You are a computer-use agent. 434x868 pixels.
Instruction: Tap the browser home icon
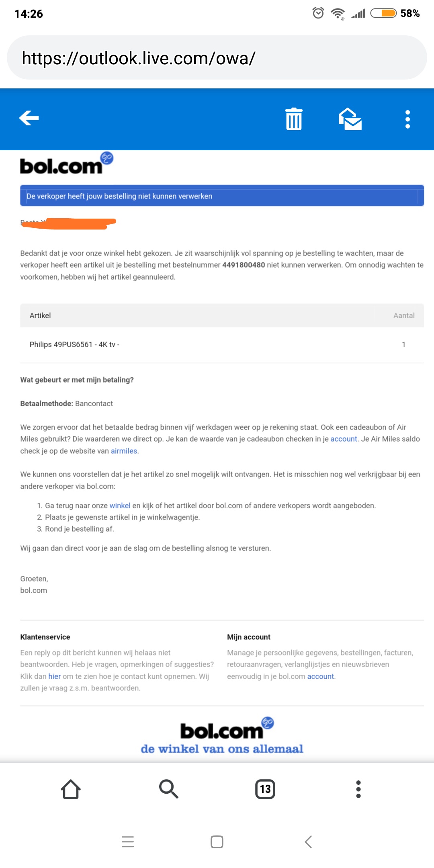pyautogui.click(x=71, y=789)
